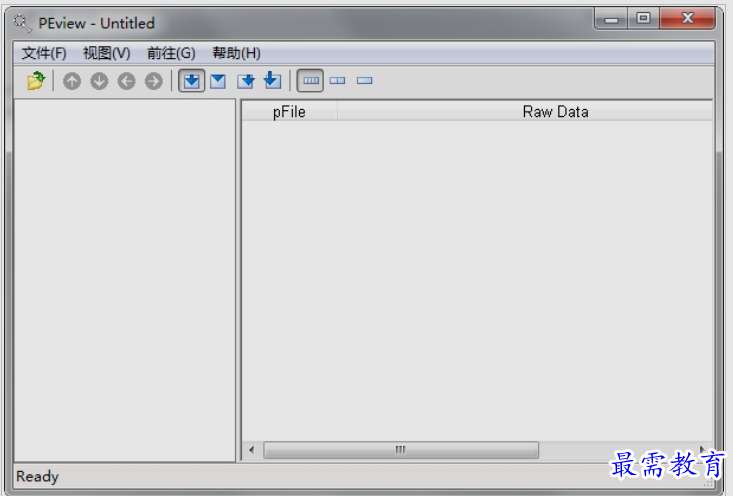Click the fourth blue down-arrow toolbar icon
Image resolution: width=733 pixels, height=496 pixels.
tap(272, 81)
